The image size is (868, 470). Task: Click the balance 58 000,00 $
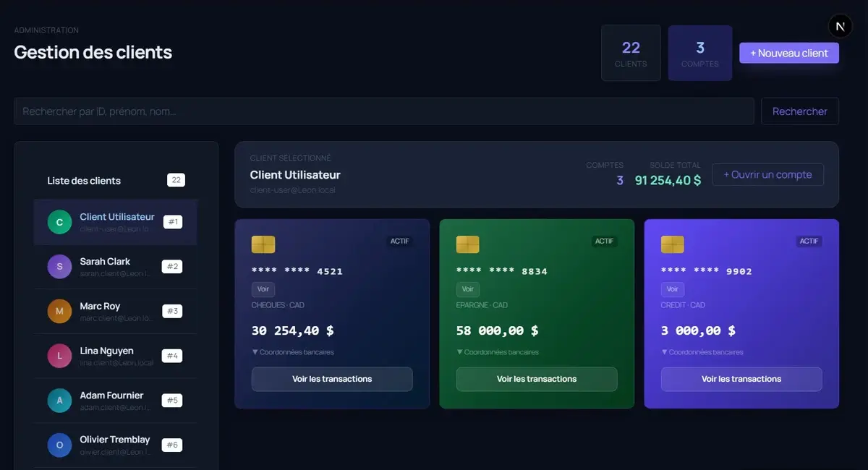(x=498, y=330)
